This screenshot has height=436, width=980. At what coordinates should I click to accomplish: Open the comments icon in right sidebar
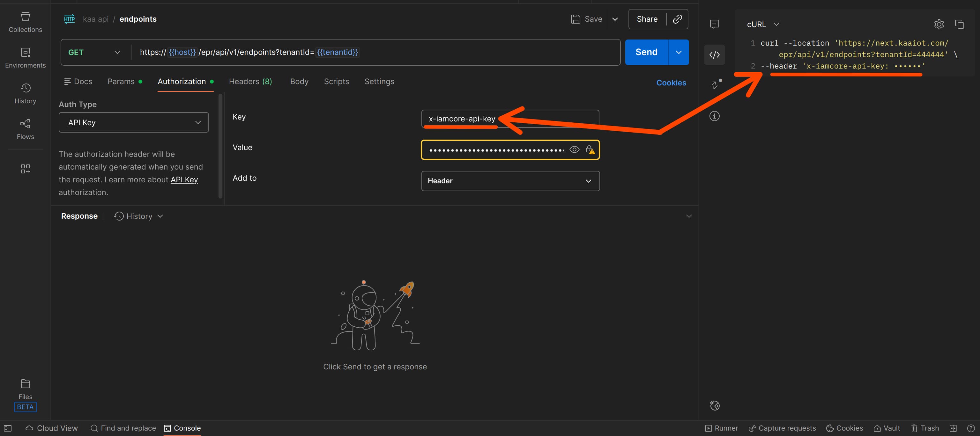[x=714, y=24]
